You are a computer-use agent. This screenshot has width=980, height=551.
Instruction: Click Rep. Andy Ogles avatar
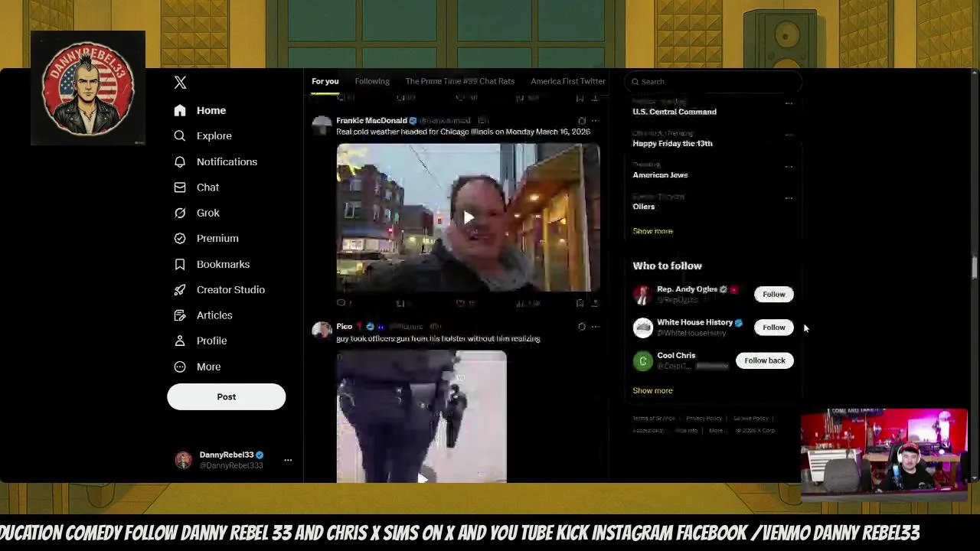pyautogui.click(x=642, y=295)
